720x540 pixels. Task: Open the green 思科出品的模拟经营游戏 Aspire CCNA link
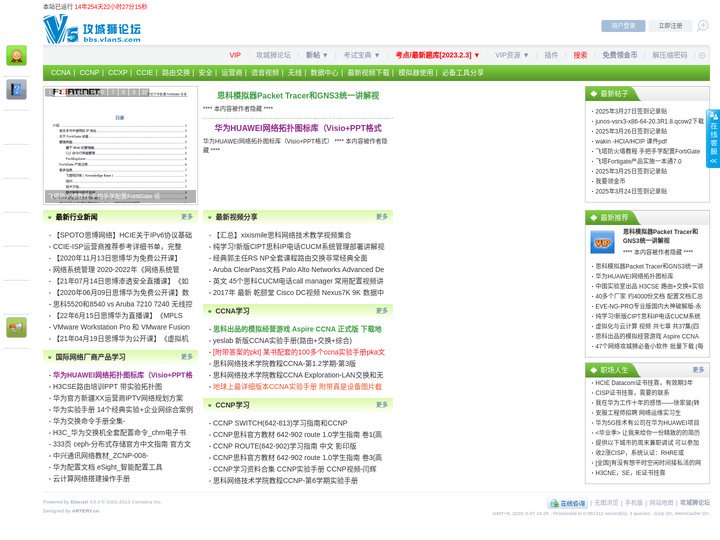297,329
